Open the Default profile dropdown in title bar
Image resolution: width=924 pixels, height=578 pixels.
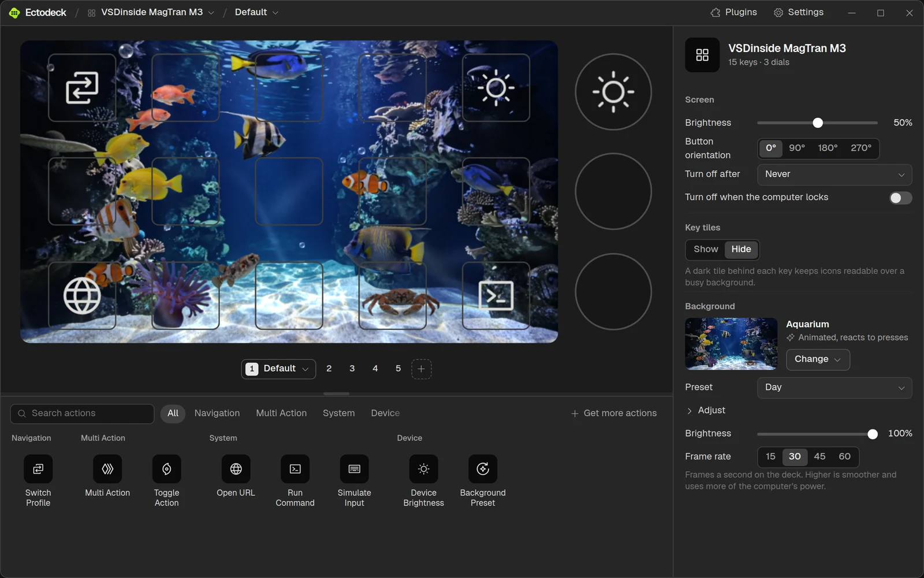[x=256, y=12]
